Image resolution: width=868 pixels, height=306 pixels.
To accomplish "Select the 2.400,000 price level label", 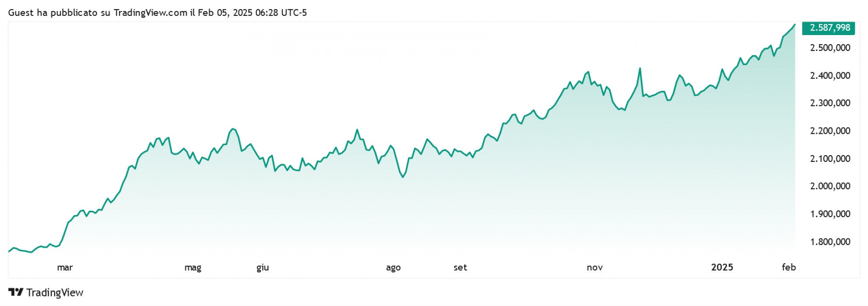I will (x=830, y=75).
